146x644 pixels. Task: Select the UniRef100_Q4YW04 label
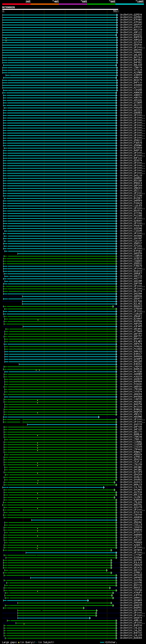click(131, 550)
